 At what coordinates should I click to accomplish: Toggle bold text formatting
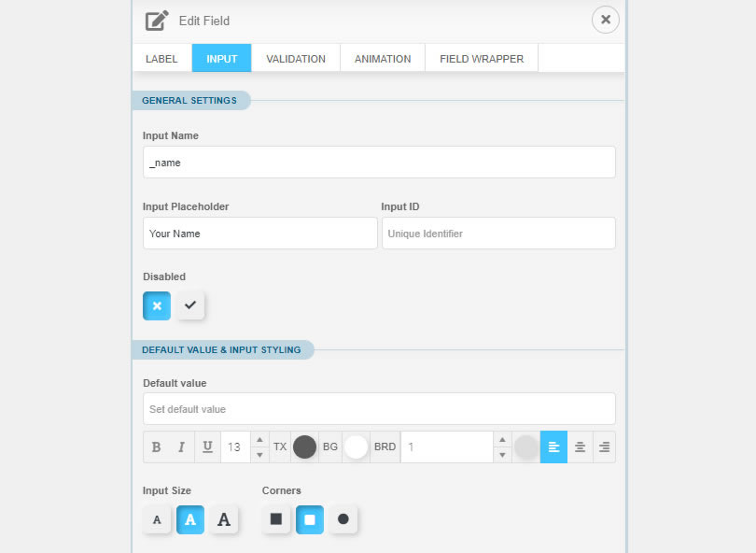point(156,447)
